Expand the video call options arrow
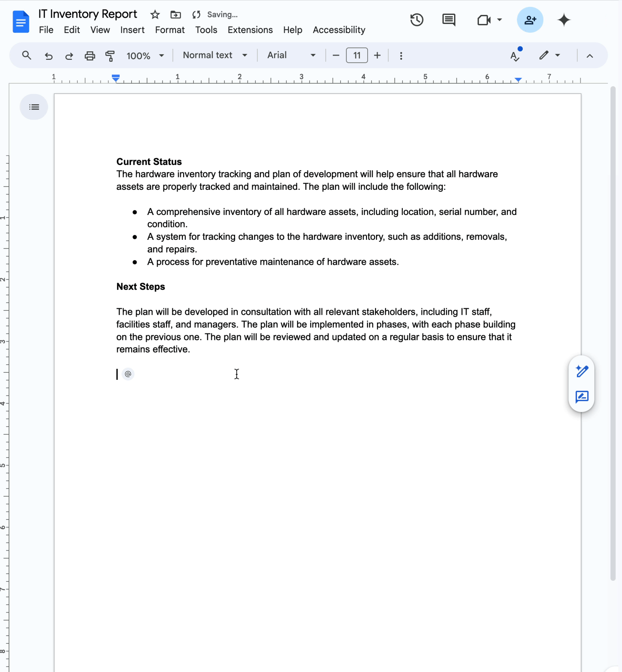Image resolution: width=622 pixels, height=672 pixels. point(499,20)
